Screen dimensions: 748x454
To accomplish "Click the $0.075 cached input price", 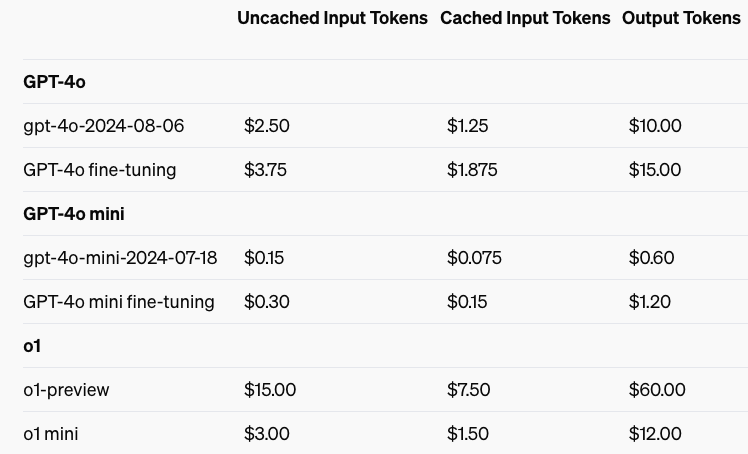I will click(x=474, y=258).
